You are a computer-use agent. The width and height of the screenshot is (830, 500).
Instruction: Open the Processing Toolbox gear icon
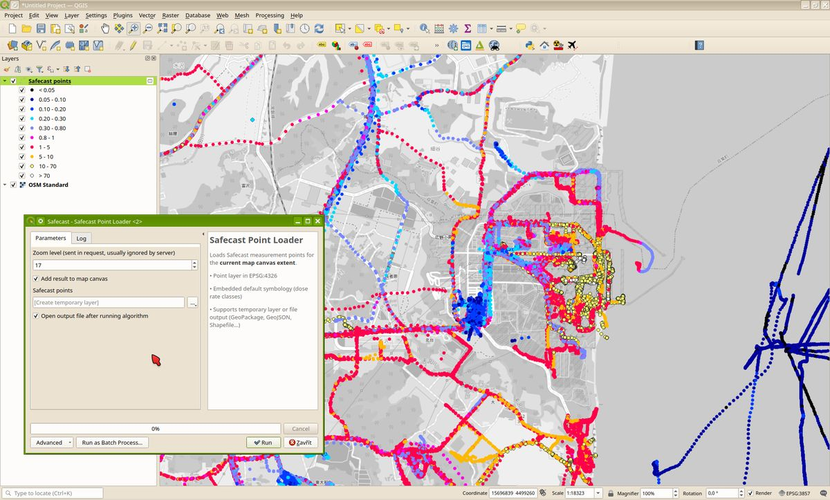point(453,29)
